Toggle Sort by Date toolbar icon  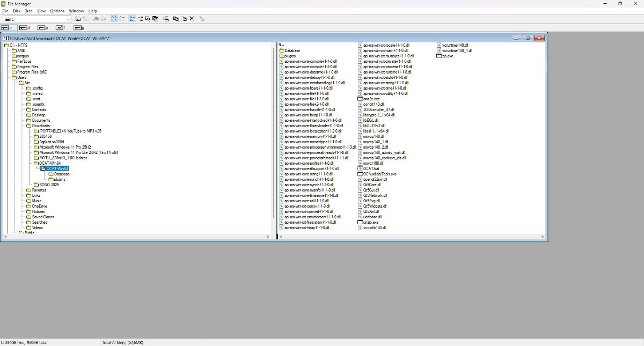156,19
